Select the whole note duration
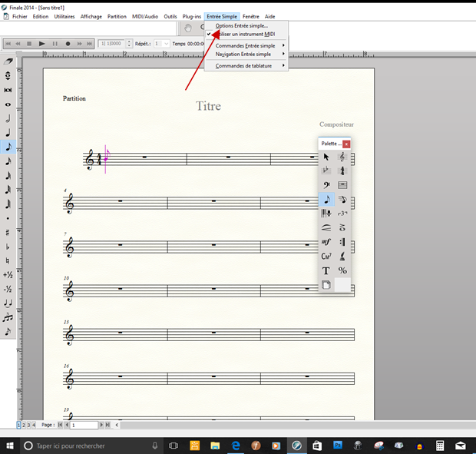Screen dimensions: 476x454 pyautogui.click(x=8, y=104)
